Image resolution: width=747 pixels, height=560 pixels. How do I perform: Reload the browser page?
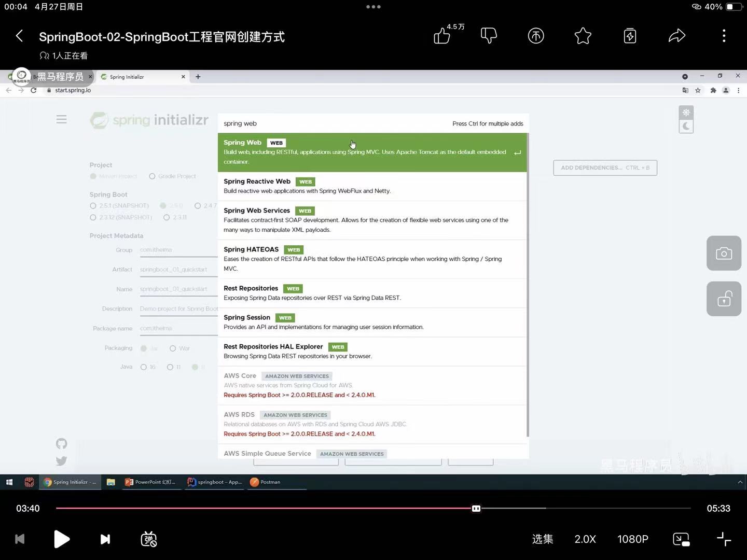tap(34, 90)
